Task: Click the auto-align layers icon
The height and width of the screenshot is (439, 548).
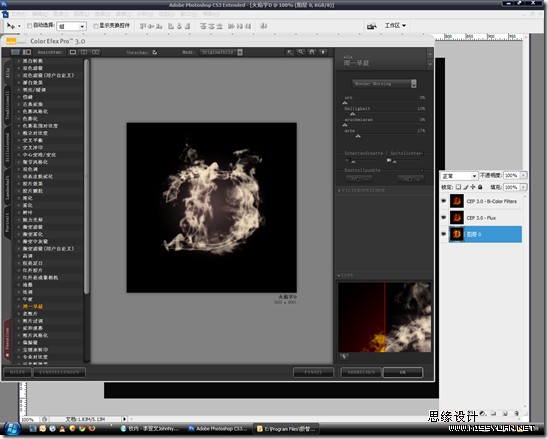Action: (264, 26)
